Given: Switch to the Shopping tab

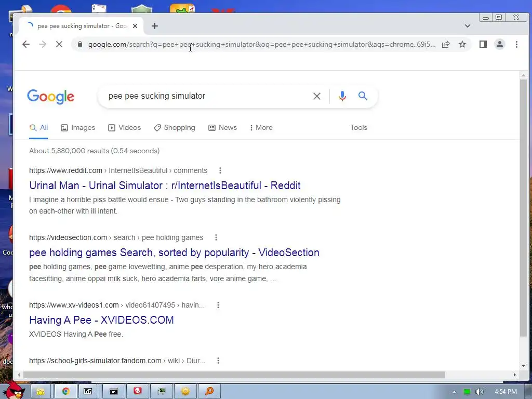Looking at the screenshot, I should tap(175, 128).
